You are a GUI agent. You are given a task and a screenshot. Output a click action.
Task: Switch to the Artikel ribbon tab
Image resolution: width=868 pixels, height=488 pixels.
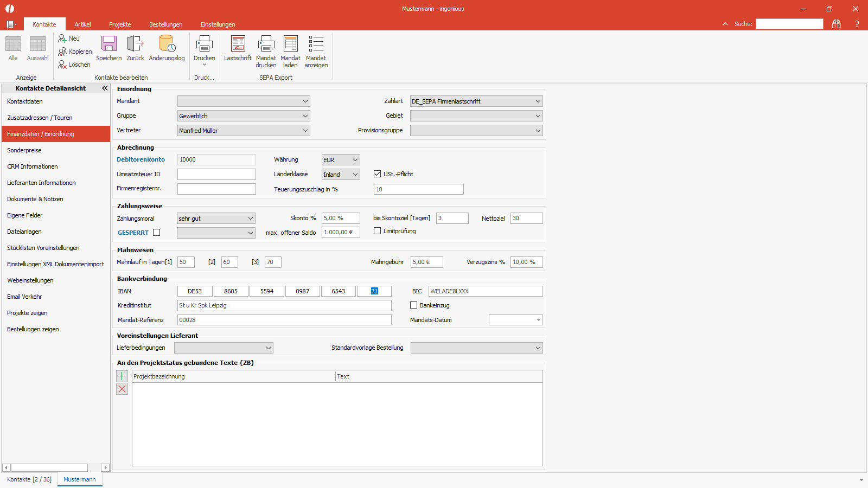82,24
